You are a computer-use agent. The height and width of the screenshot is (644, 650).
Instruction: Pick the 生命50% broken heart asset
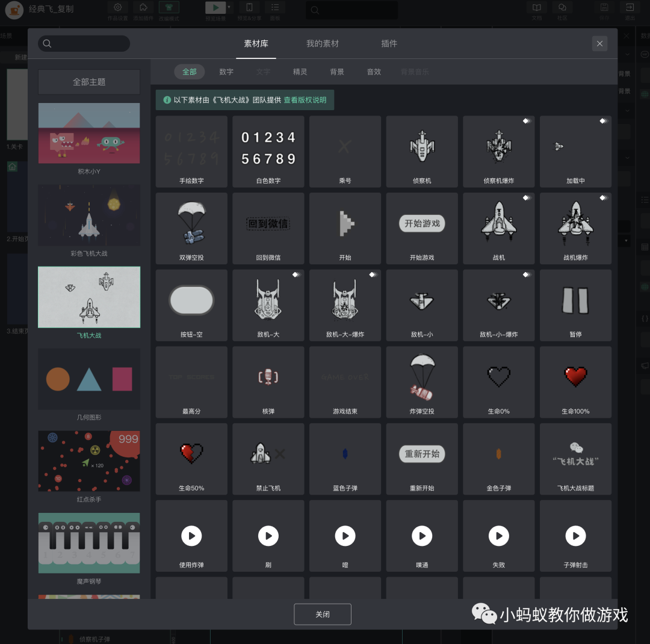click(x=191, y=459)
